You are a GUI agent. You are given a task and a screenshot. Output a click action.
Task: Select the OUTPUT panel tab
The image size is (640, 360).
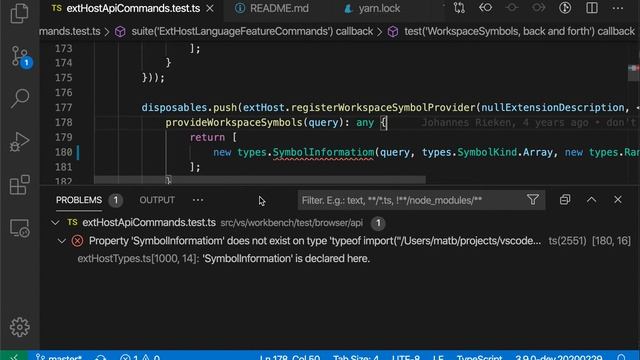(x=157, y=200)
